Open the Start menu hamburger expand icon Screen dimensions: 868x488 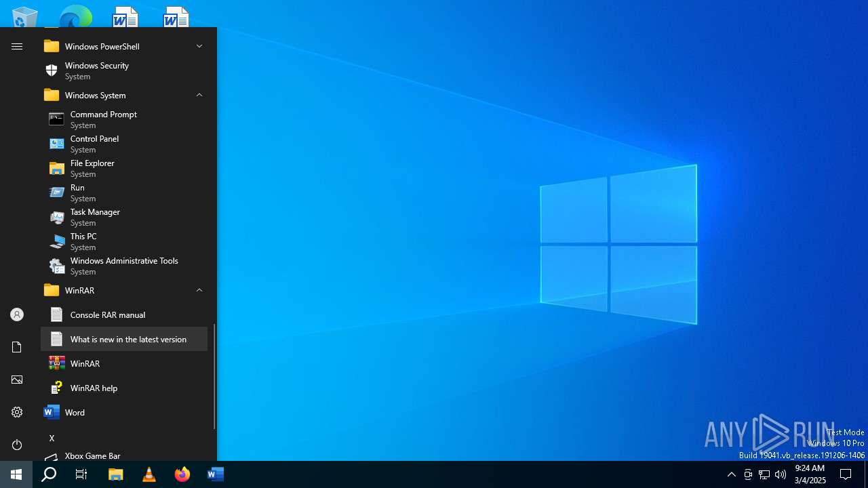[x=17, y=46]
